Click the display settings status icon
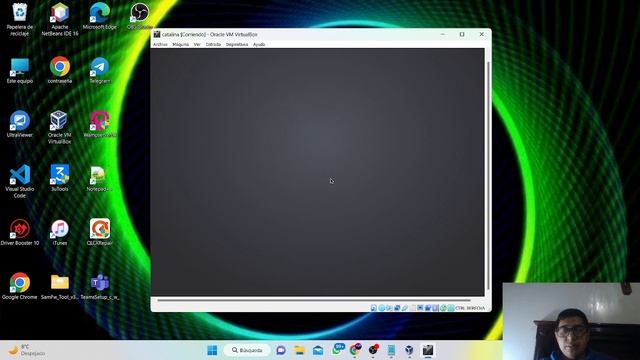This screenshot has width=640, height=360. [x=420, y=308]
